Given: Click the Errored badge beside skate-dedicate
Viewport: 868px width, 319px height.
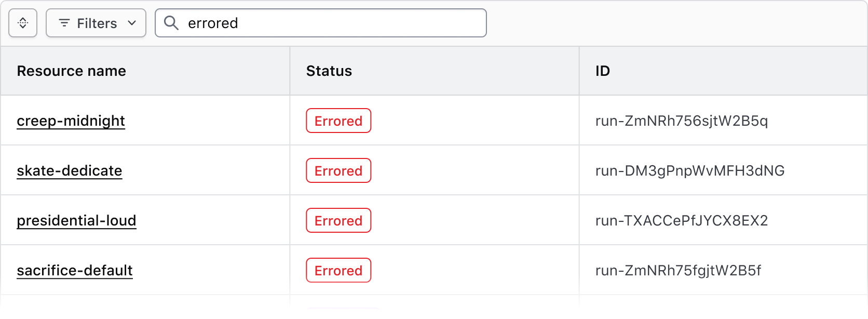Looking at the screenshot, I should tap(338, 170).
